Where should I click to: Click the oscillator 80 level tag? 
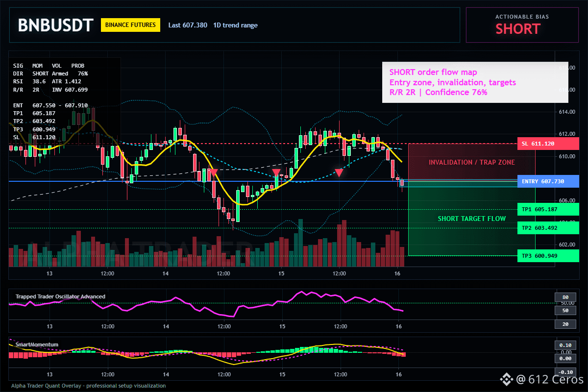pos(565,297)
